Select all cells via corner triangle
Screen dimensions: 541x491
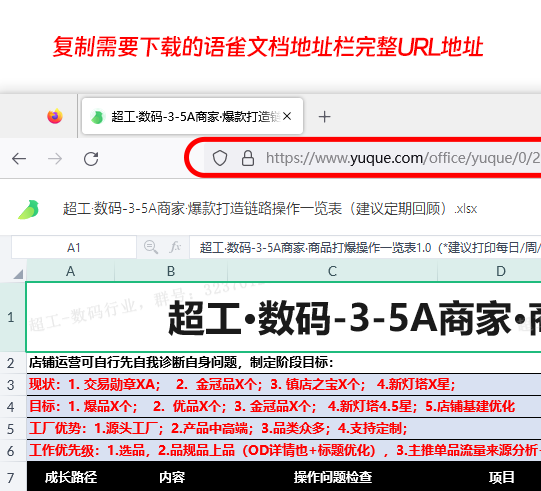[18, 274]
